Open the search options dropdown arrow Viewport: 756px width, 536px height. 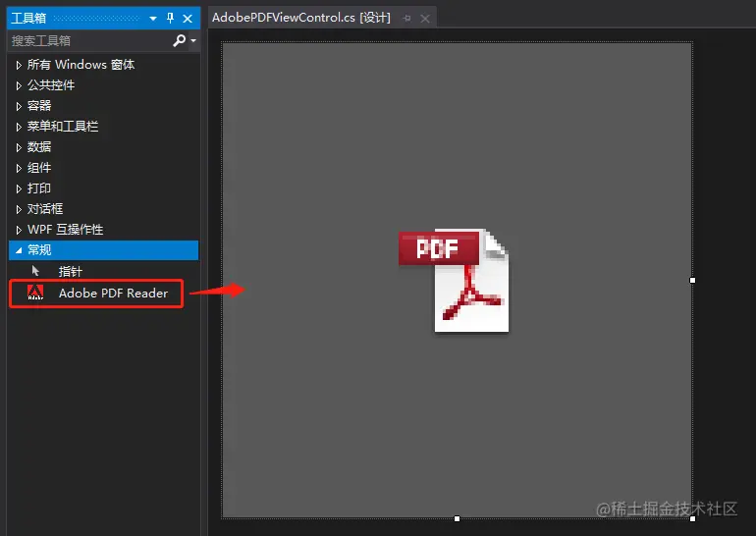(x=193, y=41)
